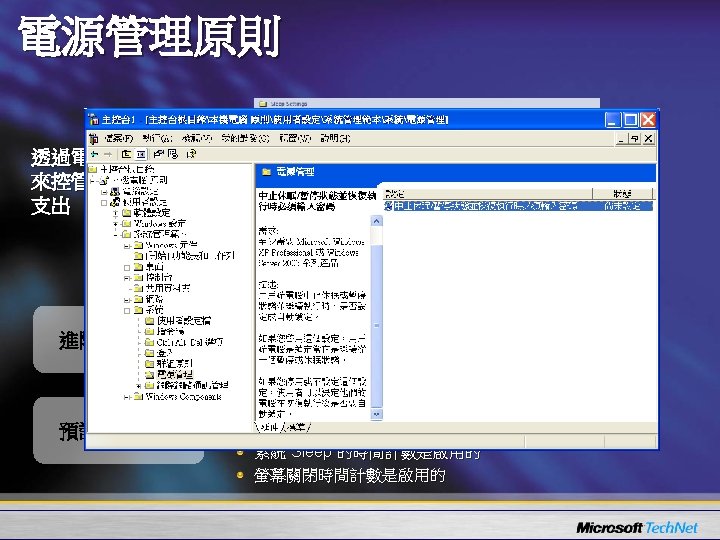The image size is (720, 540).
Task: Switch to the 標準 tab
Action: tap(296, 427)
